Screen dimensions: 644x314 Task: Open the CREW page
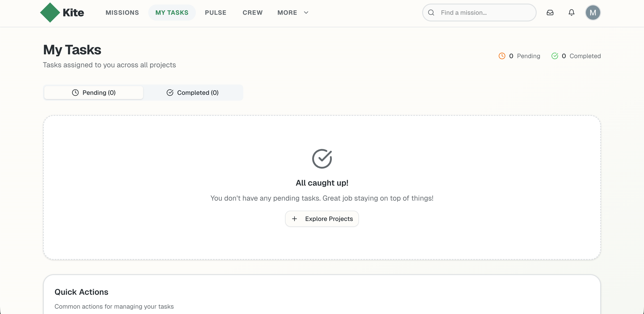click(x=252, y=13)
